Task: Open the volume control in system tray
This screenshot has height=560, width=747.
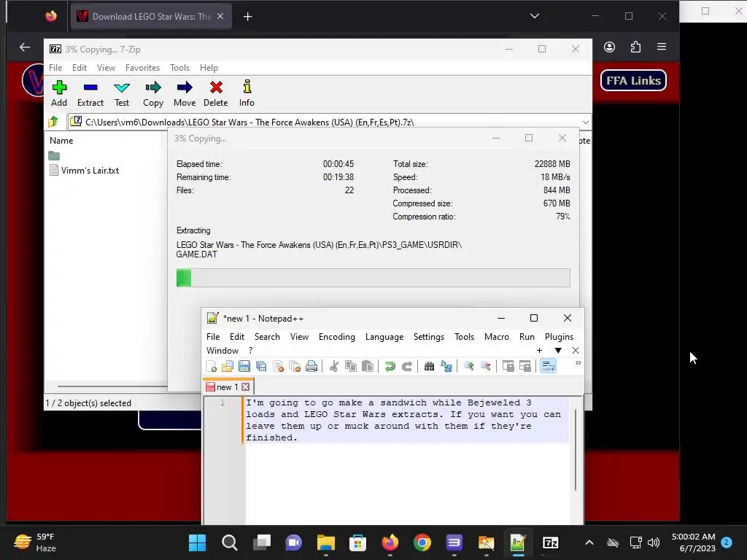Action: tap(654, 542)
